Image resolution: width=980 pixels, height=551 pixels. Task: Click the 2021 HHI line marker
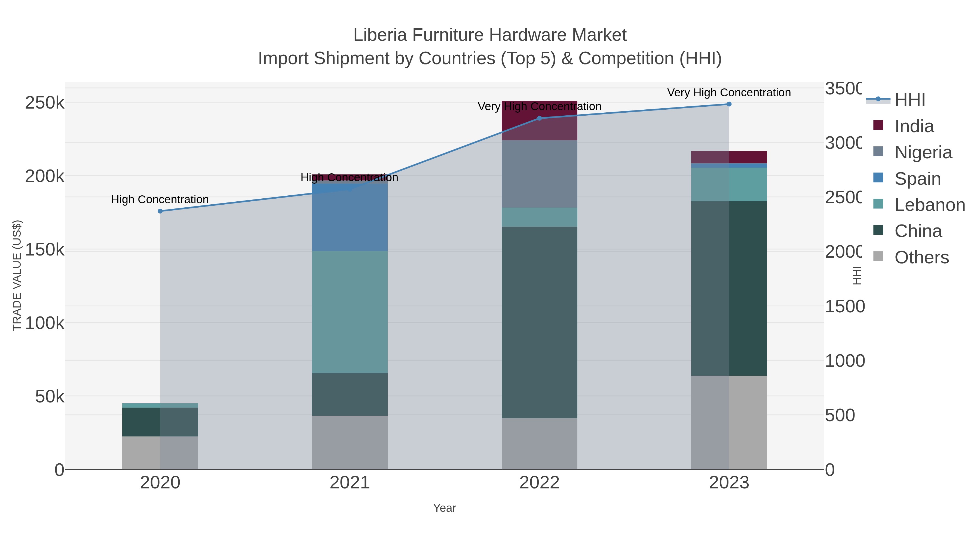click(350, 189)
